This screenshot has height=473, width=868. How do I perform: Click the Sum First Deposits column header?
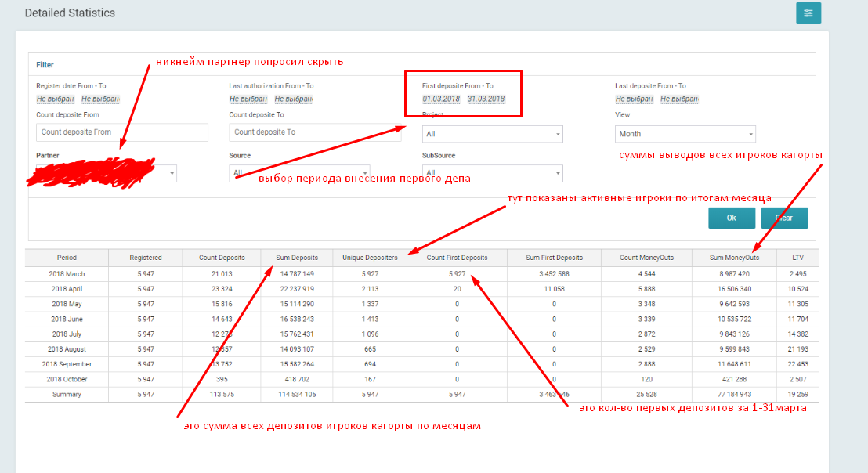click(x=554, y=258)
